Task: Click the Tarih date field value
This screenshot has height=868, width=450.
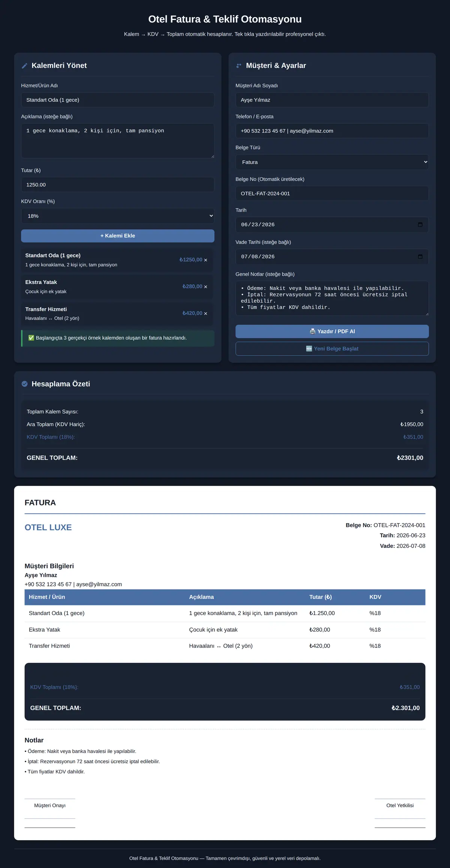Action: coord(258,225)
